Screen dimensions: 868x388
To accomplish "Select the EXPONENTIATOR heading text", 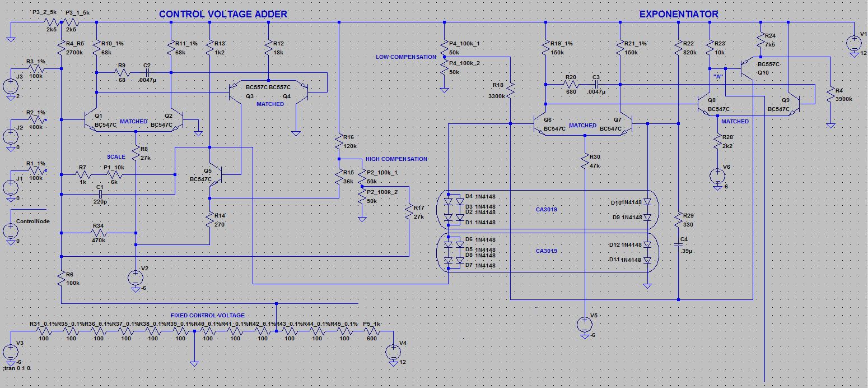I will point(679,14).
